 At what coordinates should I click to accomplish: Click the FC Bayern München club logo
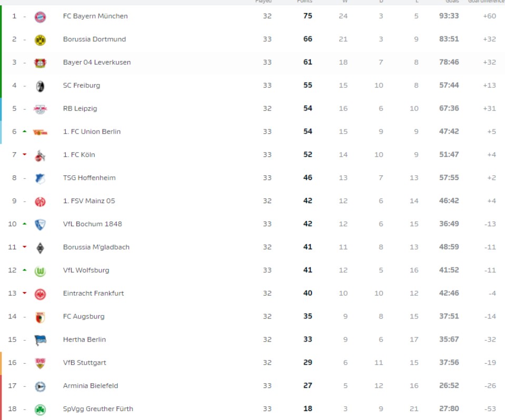[x=40, y=16]
